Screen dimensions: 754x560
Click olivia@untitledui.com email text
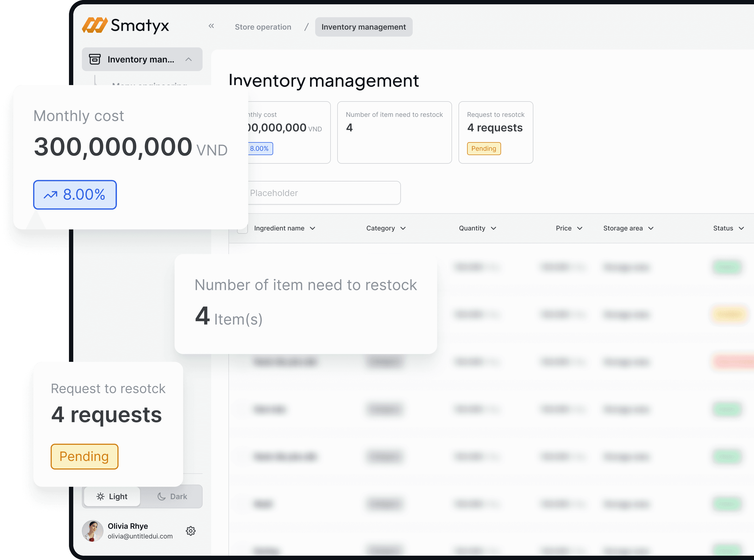click(x=140, y=536)
